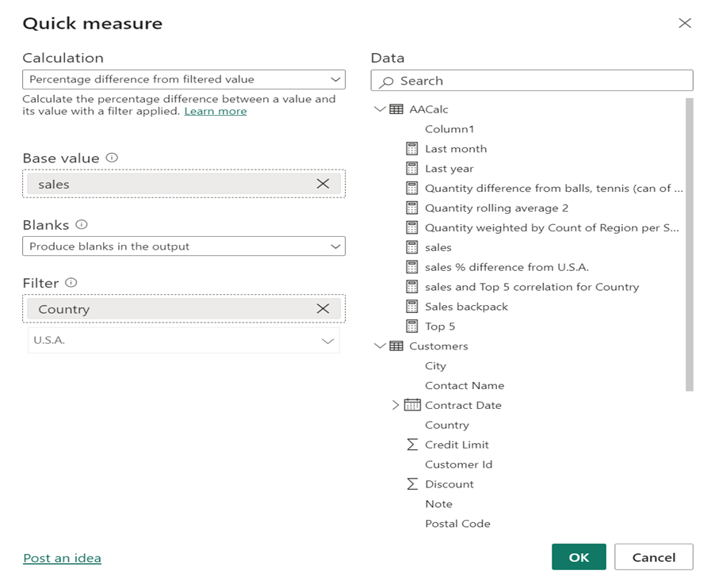715x588 pixels.
Task: Expand the Contract Date hierarchy
Action: (x=396, y=405)
